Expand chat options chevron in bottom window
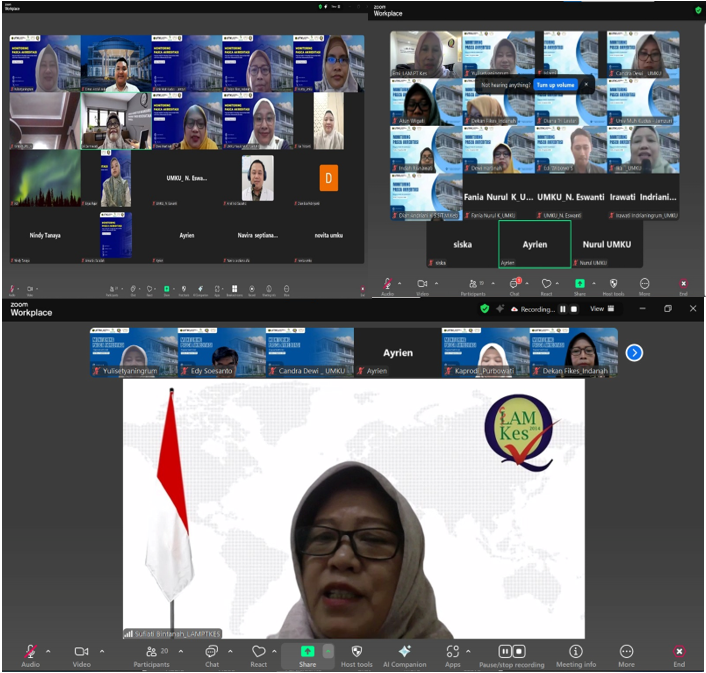This screenshot has height=673, width=706. 230,651
